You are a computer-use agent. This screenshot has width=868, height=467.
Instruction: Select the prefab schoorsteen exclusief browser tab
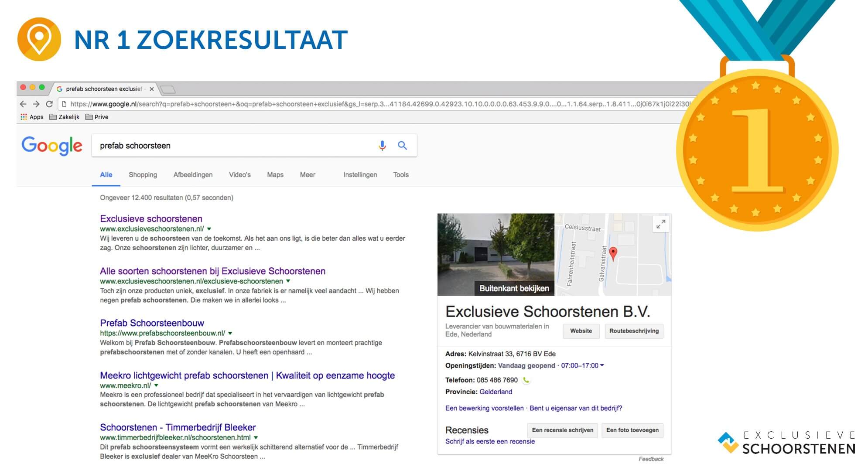click(104, 89)
